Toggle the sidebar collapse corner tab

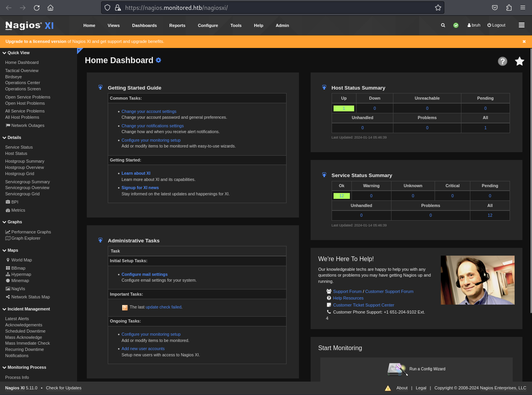[79, 50]
